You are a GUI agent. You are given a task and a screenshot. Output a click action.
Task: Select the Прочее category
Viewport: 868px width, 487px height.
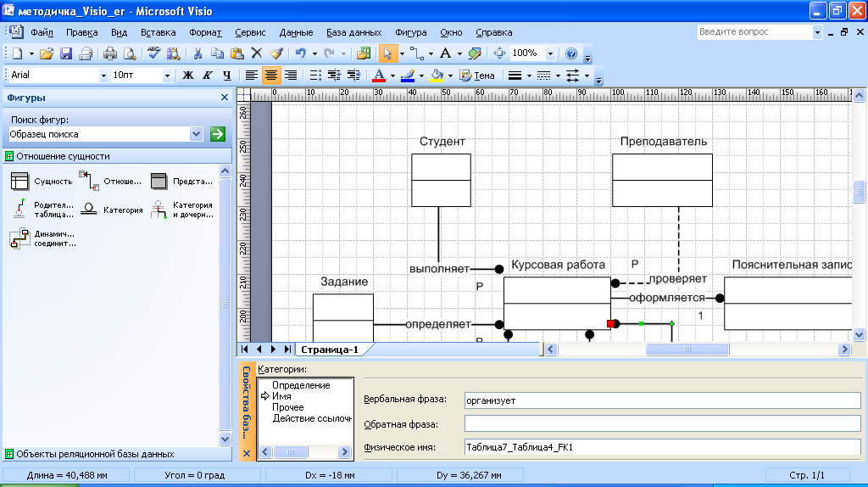pos(288,407)
